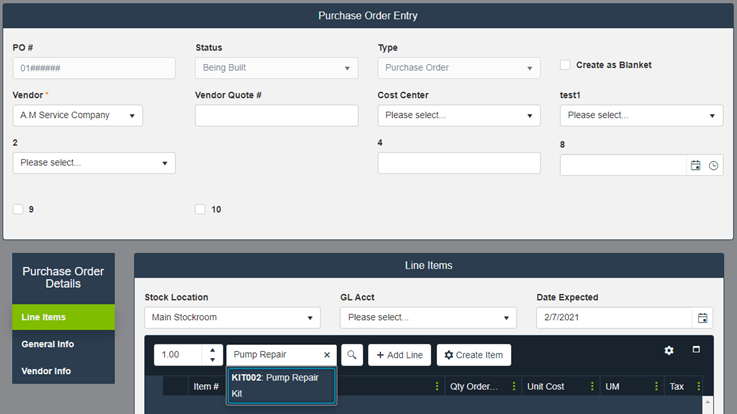The height and width of the screenshot is (414, 737).
Task: Open the clock time picker in field 8
Action: pos(713,166)
